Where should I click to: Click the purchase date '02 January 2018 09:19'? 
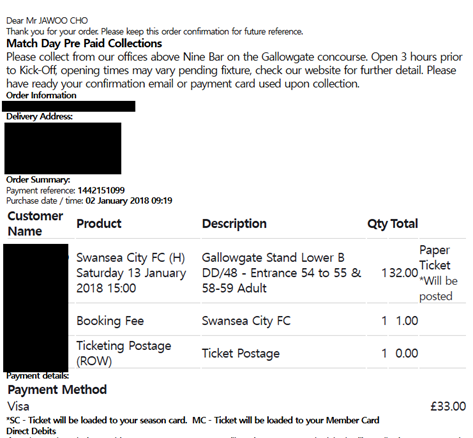tap(129, 201)
